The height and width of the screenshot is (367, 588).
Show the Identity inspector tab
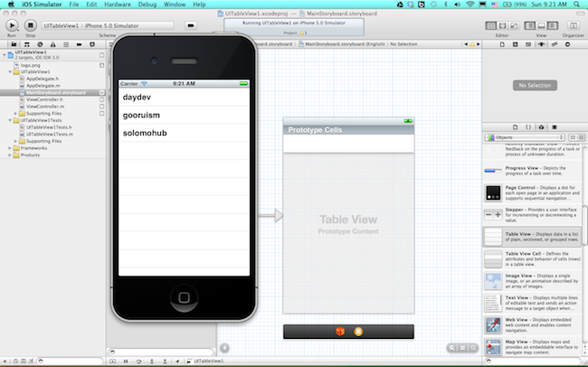[x=528, y=44]
